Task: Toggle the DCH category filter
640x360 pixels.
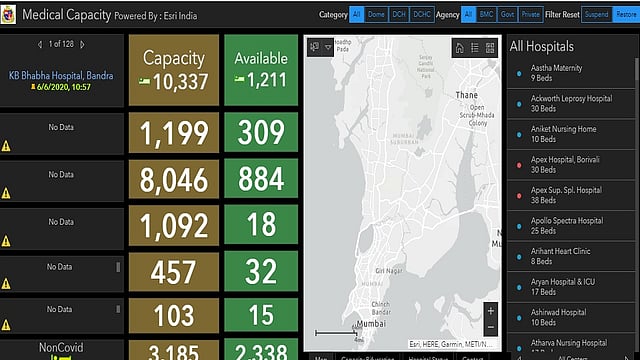Action: tap(399, 15)
